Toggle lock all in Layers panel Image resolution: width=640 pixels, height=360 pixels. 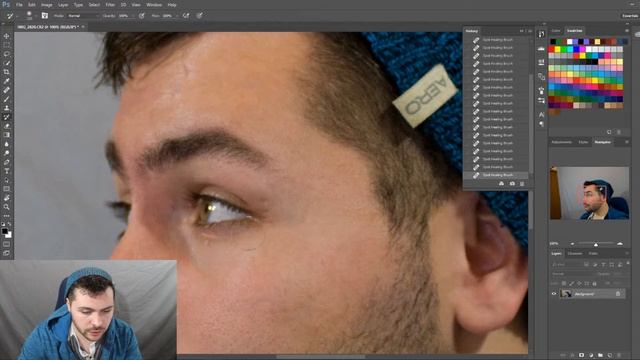[594, 283]
